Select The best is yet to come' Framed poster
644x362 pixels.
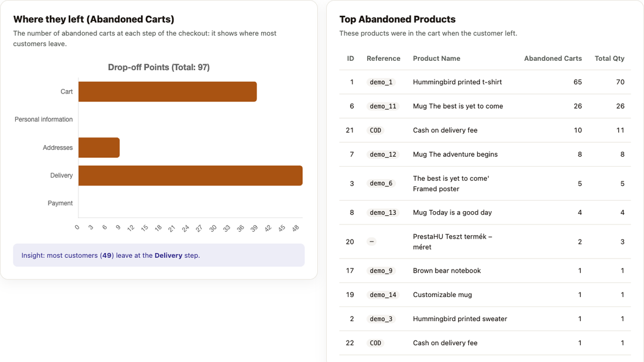pyautogui.click(x=451, y=184)
